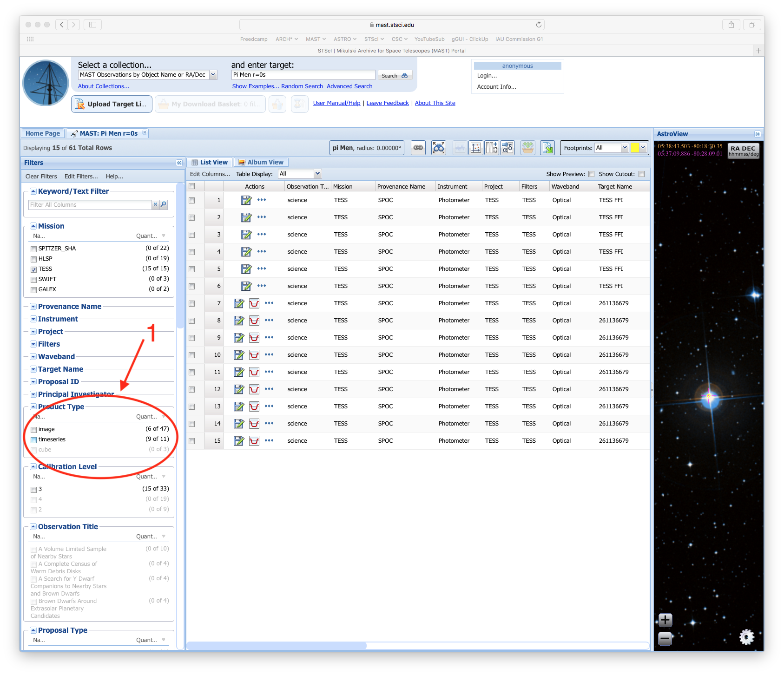This screenshot has height=675, width=784.
Task: Toggle the RA DEC hhmmss/deg button
Action: 743,151
